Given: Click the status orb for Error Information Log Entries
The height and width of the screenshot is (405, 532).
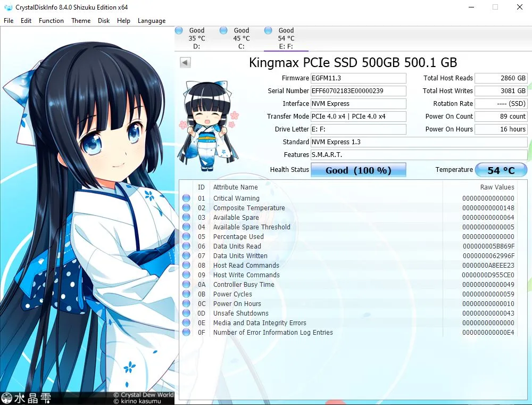Looking at the screenshot, I should 186,332.
